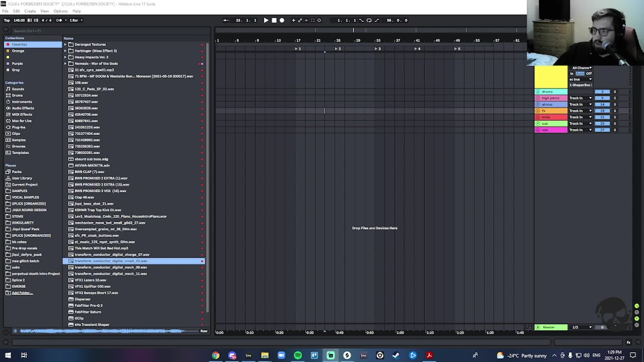Expand the Heavy Impacts Vol. 2 folder
Screen dimensions: 644x362
65,57
